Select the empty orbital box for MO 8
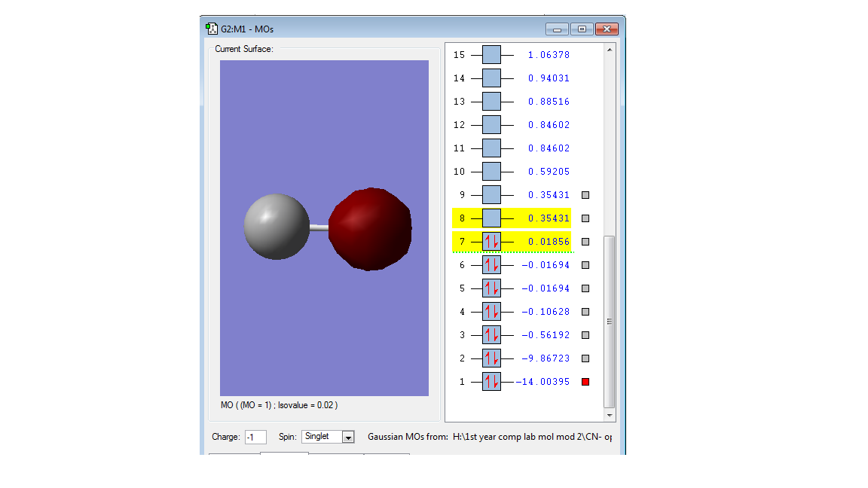The height and width of the screenshot is (488, 868). tap(491, 218)
